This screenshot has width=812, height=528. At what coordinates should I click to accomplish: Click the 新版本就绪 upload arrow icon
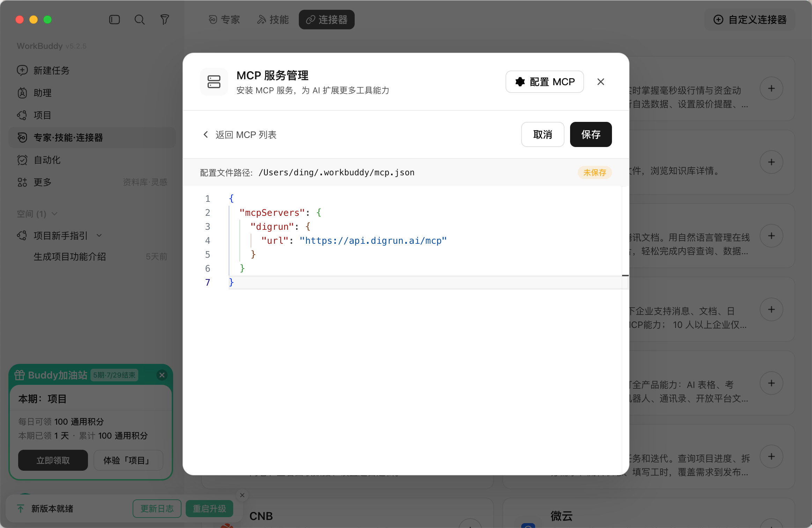tap(21, 509)
